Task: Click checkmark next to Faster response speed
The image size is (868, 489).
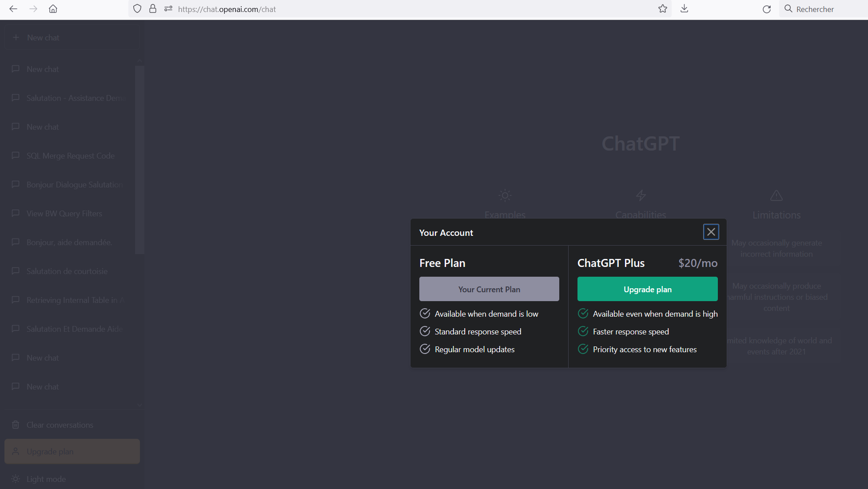Action: tap(583, 331)
